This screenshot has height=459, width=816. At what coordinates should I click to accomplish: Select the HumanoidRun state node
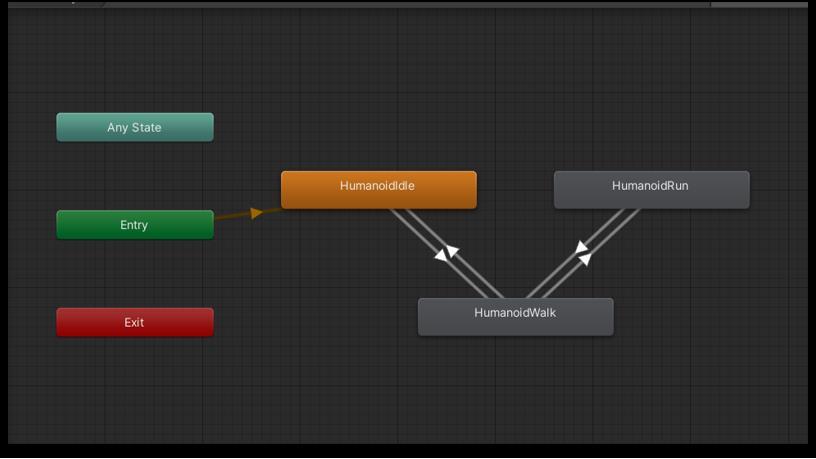point(651,189)
